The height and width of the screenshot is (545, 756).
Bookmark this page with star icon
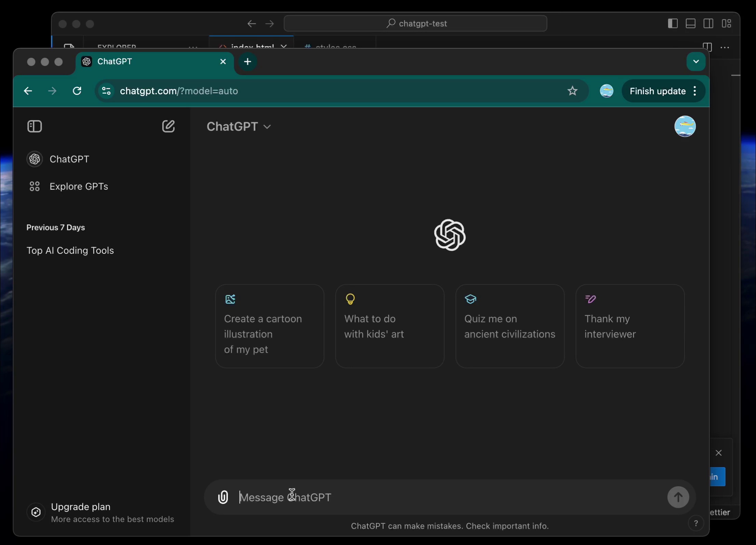pyautogui.click(x=572, y=91)
